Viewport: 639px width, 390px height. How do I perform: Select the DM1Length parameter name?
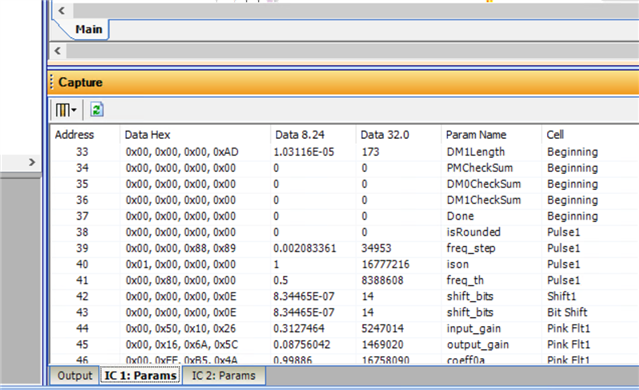[476, 152]
